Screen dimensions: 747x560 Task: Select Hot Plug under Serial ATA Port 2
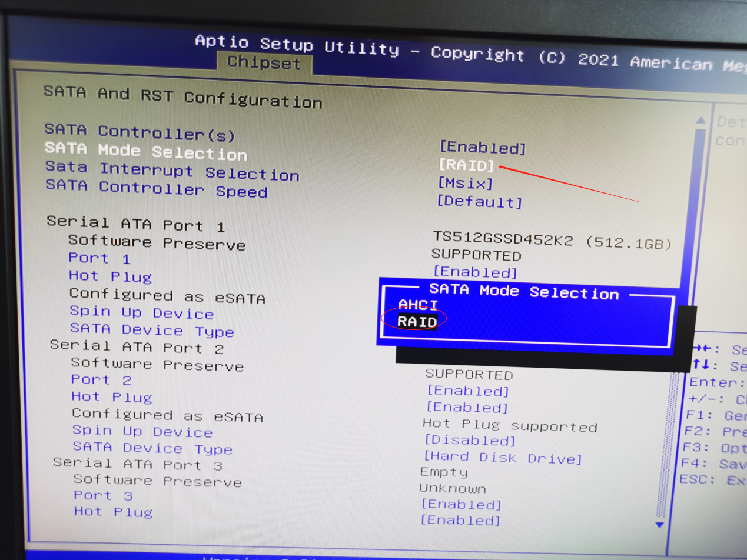(112, 397)
